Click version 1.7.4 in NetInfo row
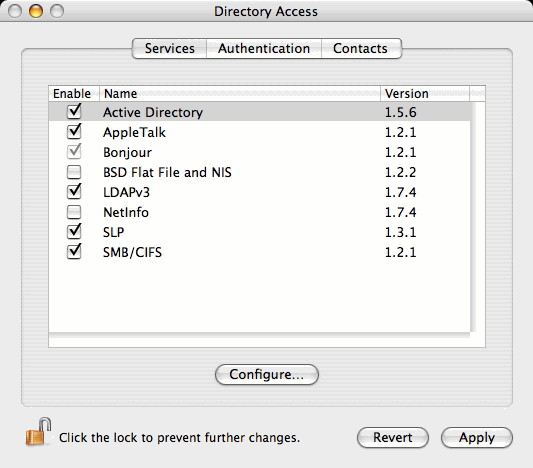 (x=400, y=212)
